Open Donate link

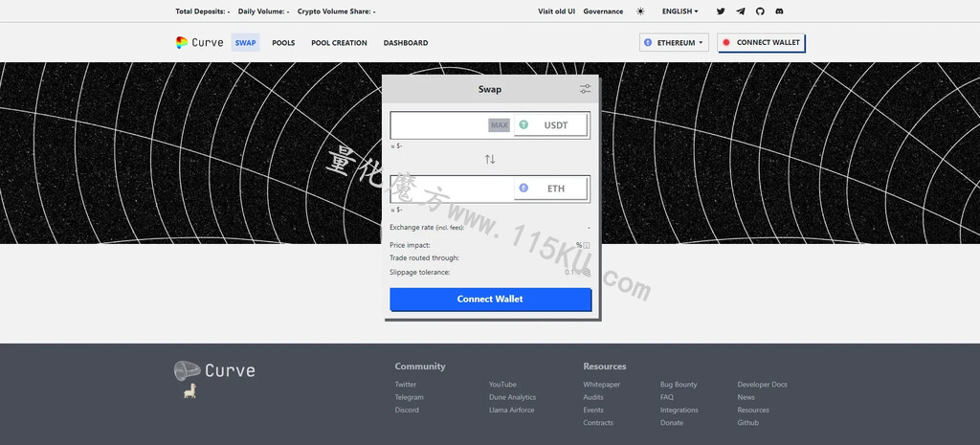[x=671, y=423]
